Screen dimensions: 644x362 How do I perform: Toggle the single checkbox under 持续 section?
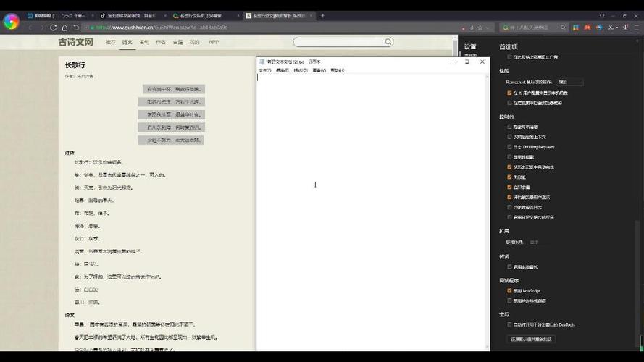click(509, 266)
